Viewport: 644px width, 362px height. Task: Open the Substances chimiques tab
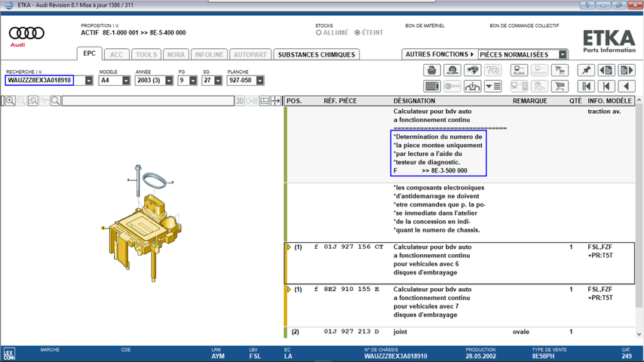pyautogui.click(x=316, y=54)
